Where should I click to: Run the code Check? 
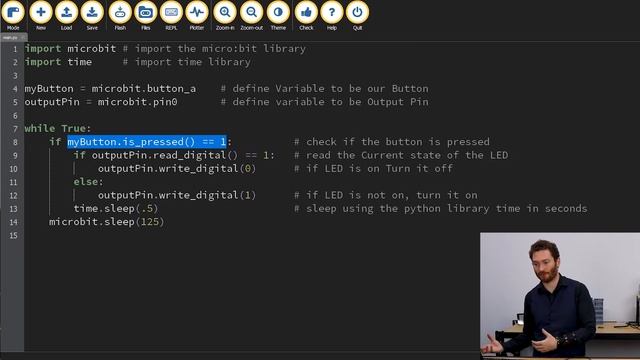[x=306, y=16]
